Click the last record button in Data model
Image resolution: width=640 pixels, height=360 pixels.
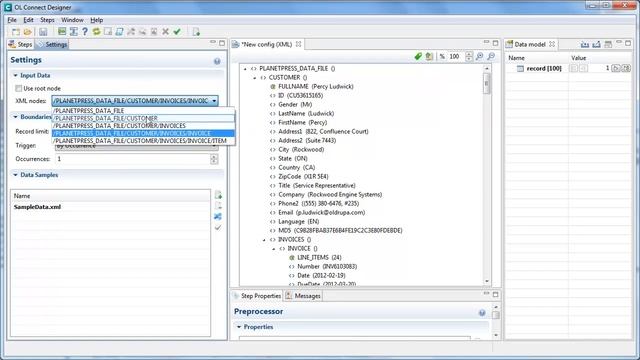[x=626, y=68]
